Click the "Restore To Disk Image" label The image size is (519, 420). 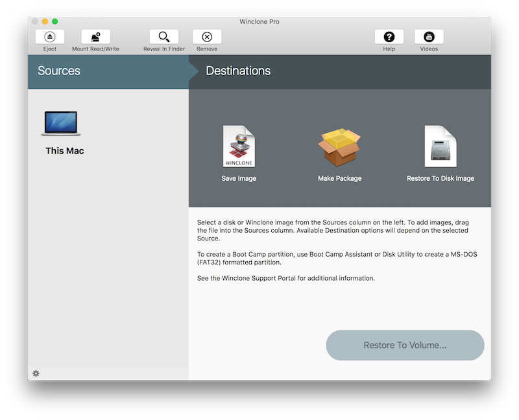tap(441, 178)
